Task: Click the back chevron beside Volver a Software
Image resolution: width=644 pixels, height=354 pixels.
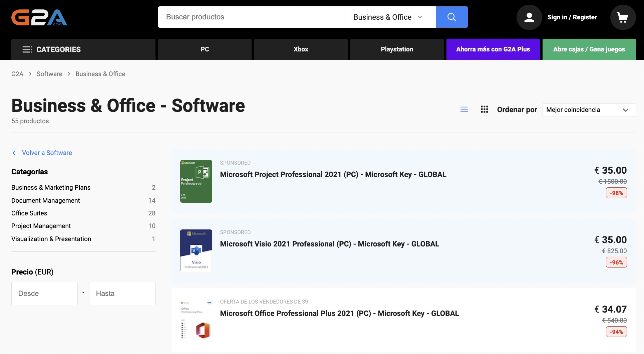Action: point(14,153)
